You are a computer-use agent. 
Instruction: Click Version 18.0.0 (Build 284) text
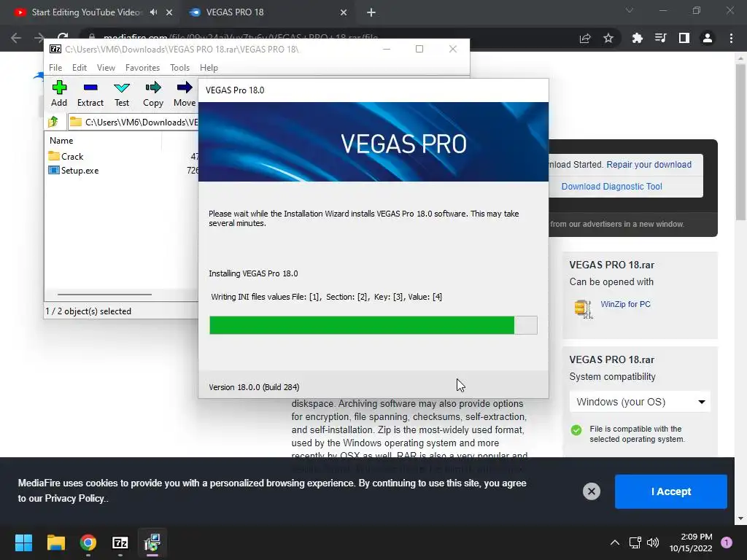(x=254, y=387)
